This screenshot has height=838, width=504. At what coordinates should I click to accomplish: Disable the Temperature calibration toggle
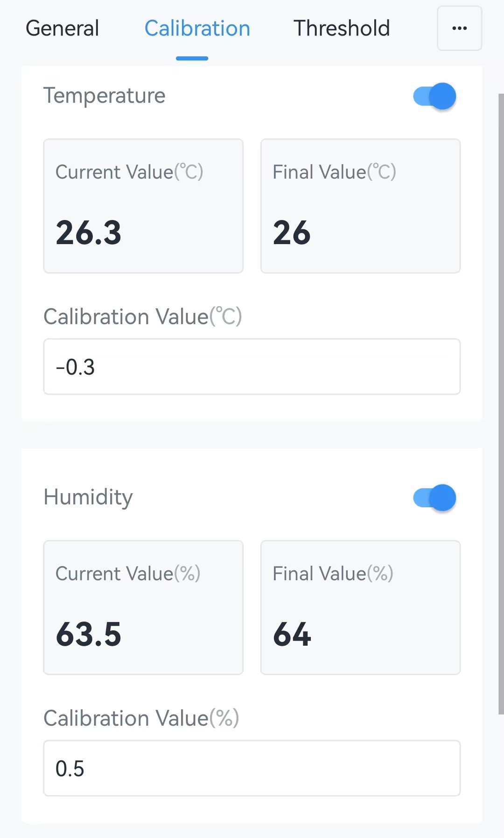click(434, 96)
